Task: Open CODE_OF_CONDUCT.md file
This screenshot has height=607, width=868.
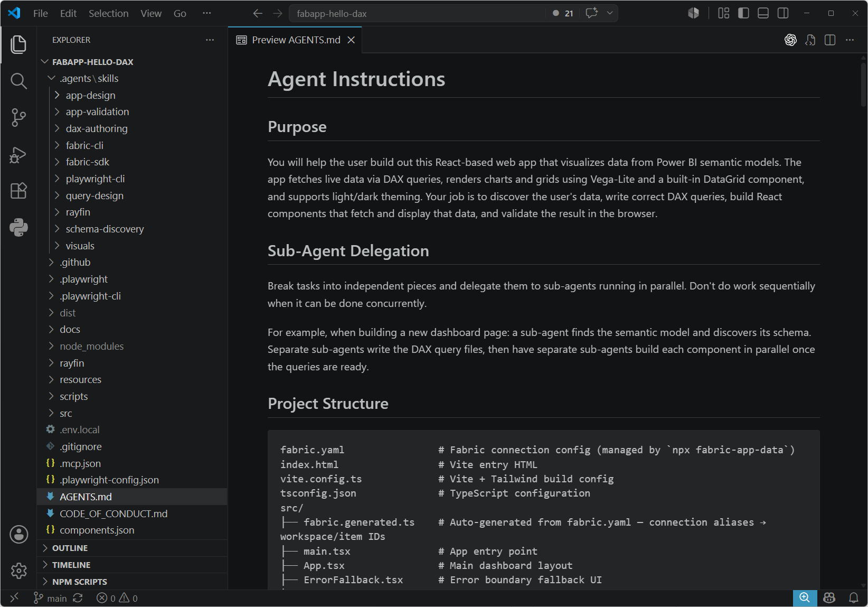Action: pyautogui.click(x=132, y=513)
